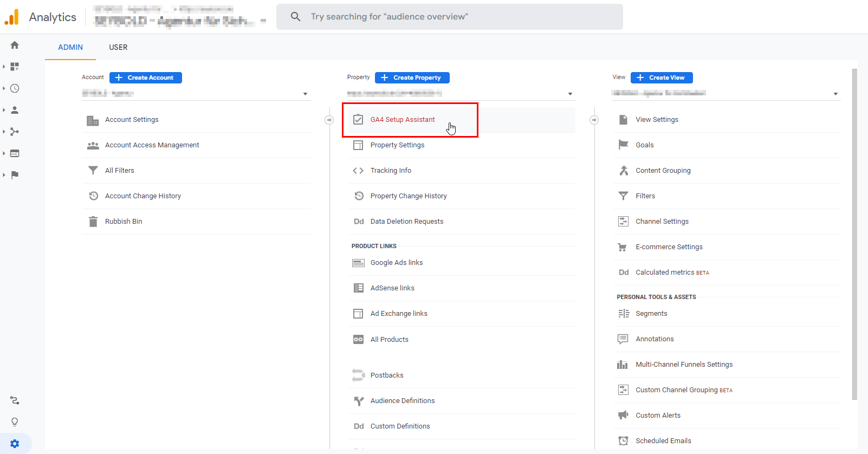868x454 pixels.
Task: Click the Custom Alerts megaphone icon
Action: pos(623,416)
